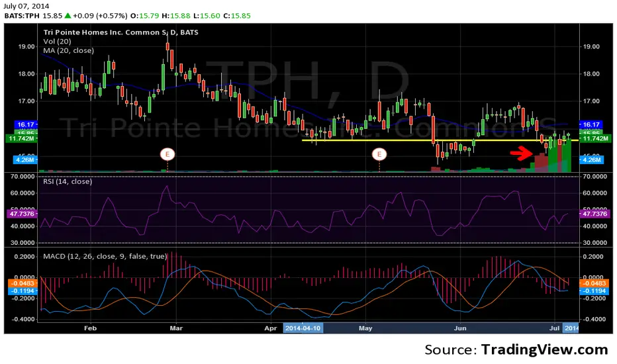Image resolution: width=617 pixels, height=364 pixels.
Task: Click the May label on the time axis
Action: [365, 328]
